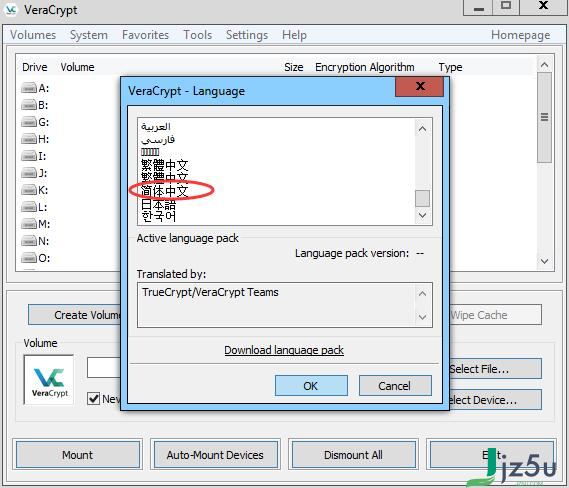Click drive list scroll down arrow
569x488 pixels.
(544, 261)
